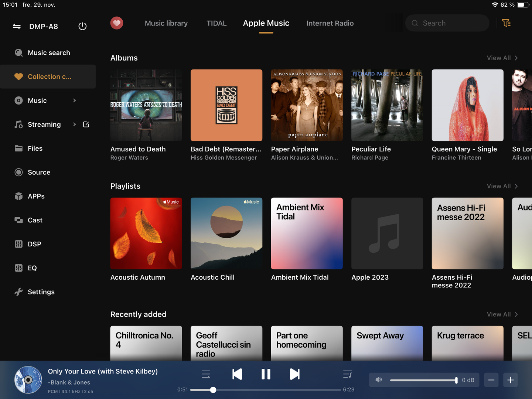The image size is (532, 399).
Task: Click the Richard Page artist name
Action: point(370,158)
